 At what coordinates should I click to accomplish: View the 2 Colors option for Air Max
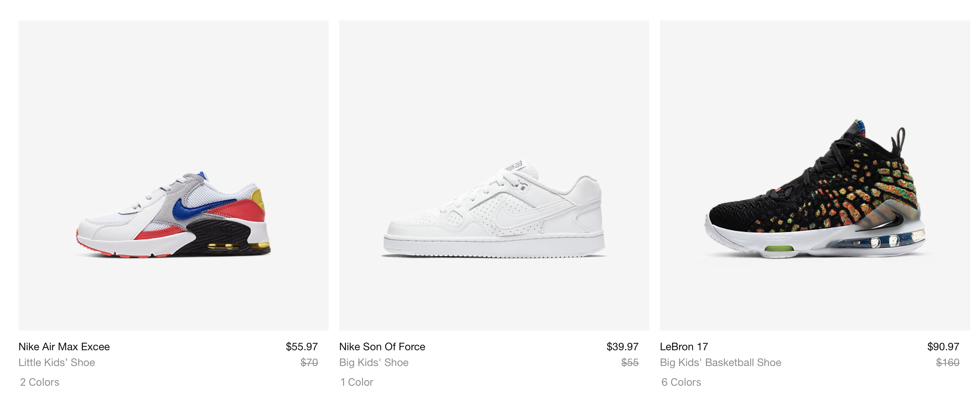(39, 382)
